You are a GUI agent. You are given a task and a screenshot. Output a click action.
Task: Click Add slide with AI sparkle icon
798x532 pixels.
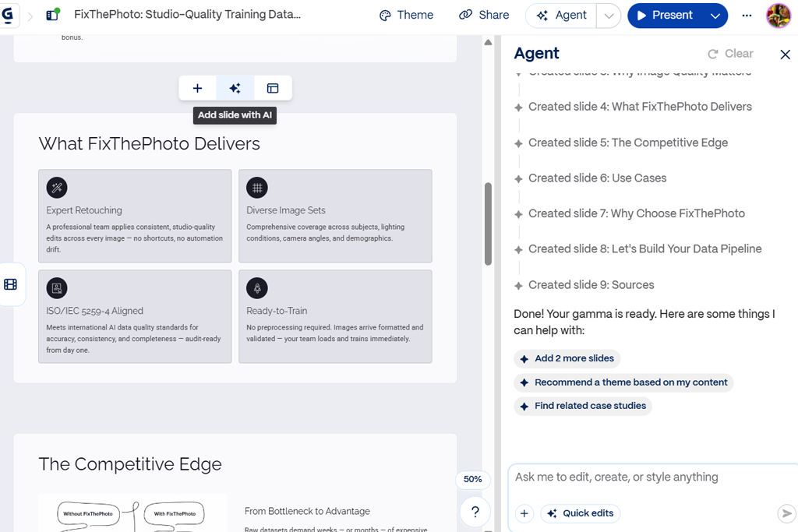[x=235, y=89]
